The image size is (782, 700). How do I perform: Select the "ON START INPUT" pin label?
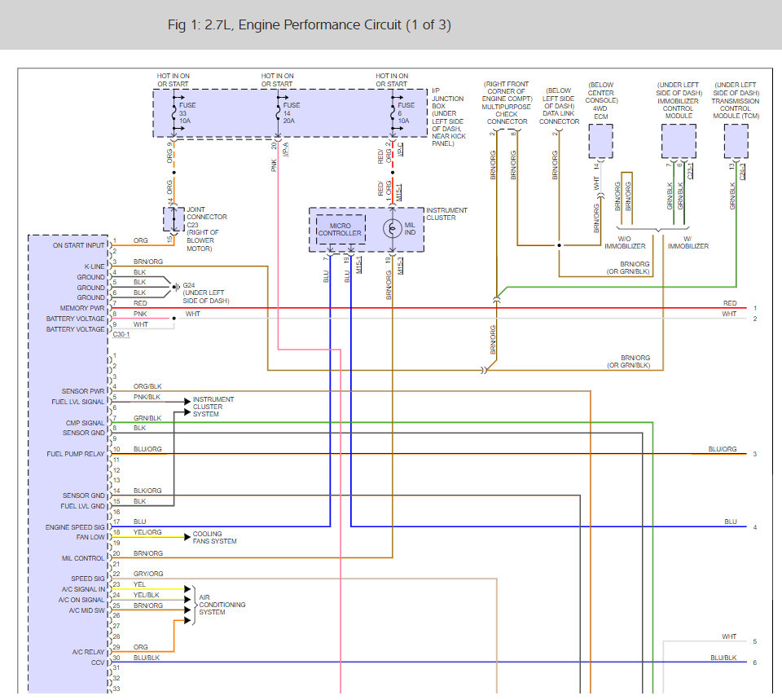pyautogui.click(x=78, y=245)
